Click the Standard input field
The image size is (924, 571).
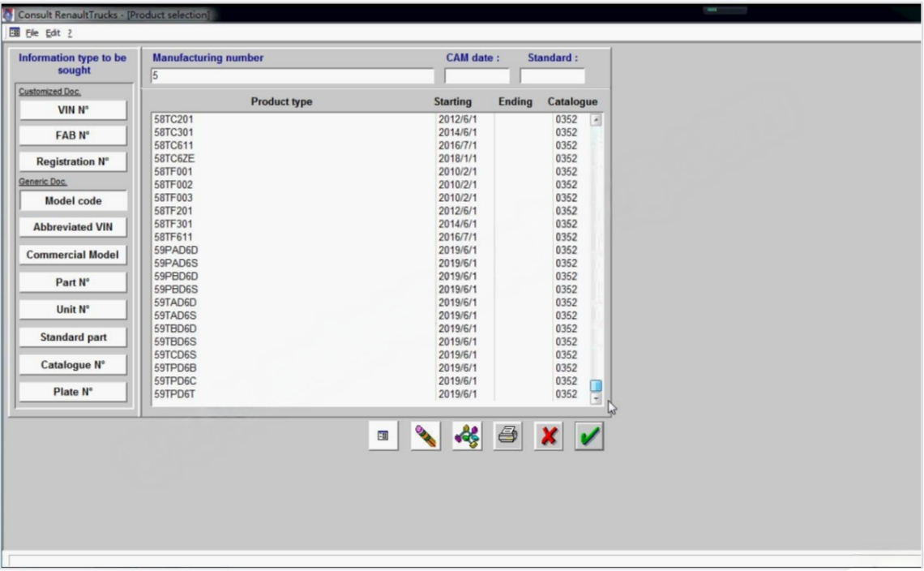coord(552,75)
